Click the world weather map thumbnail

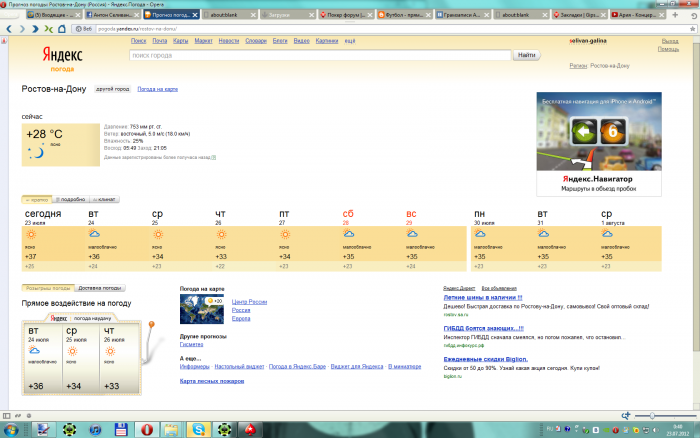pyautogui.click(x=202, y=309)
